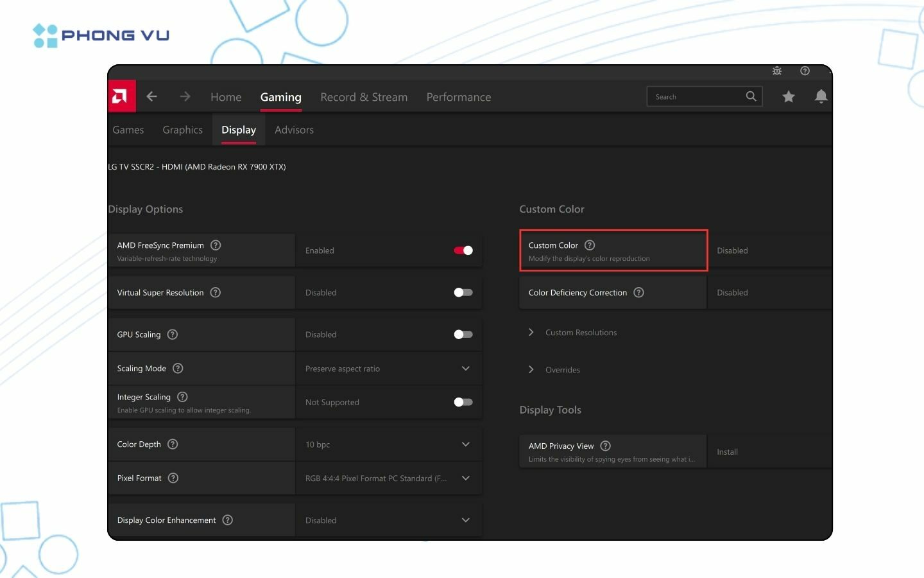The height and width of the screenshot is (578, 924).
Task: Select the Display sub-tab
Action: (239, 130)
